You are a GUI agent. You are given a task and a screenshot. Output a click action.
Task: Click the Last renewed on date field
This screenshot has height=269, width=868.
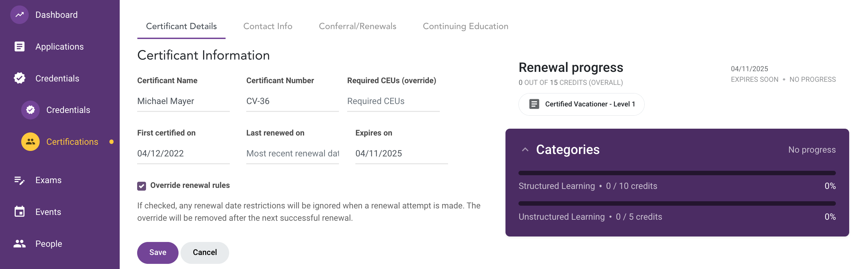click(292, 154)
